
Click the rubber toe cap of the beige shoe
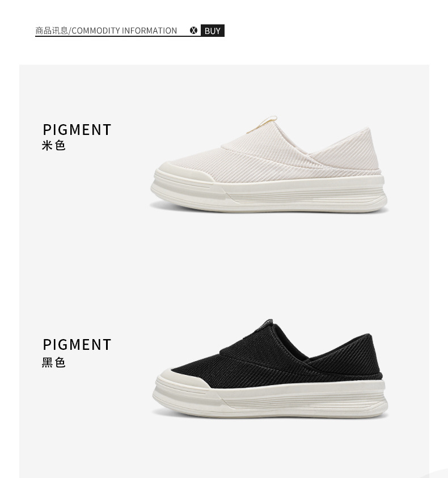click(x=183, y=173)
